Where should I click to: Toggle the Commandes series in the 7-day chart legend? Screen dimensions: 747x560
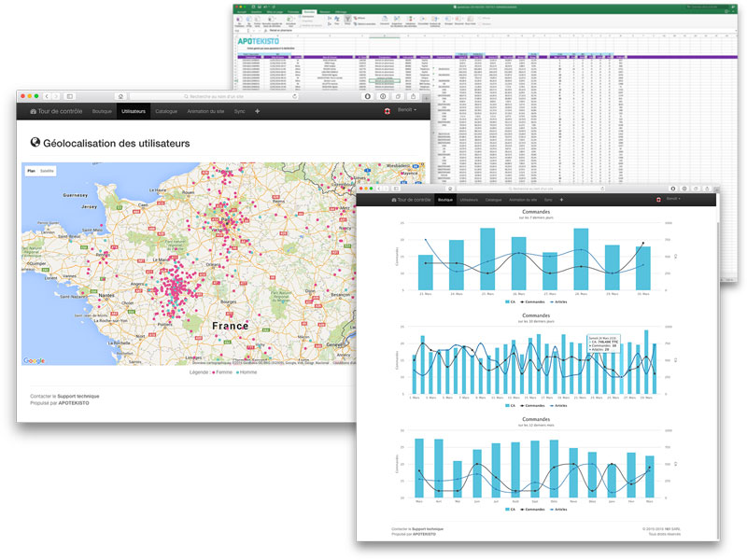pyautogui.click(x=532, y=301)
